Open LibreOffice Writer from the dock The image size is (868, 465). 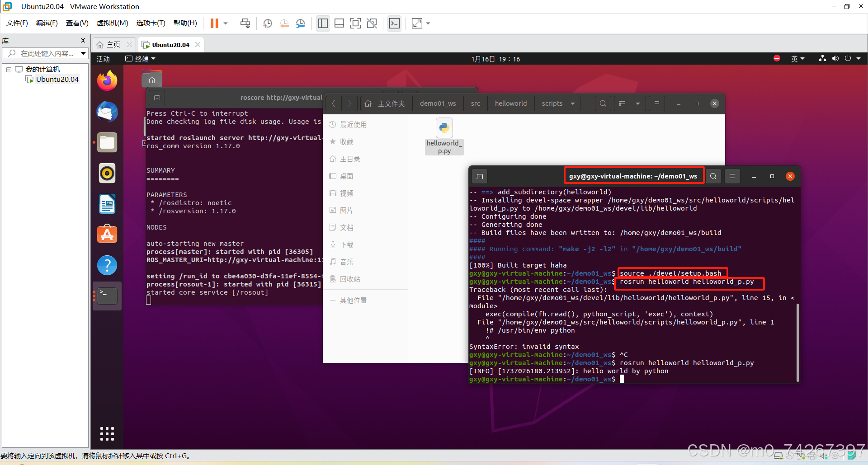tap(107, 204)
